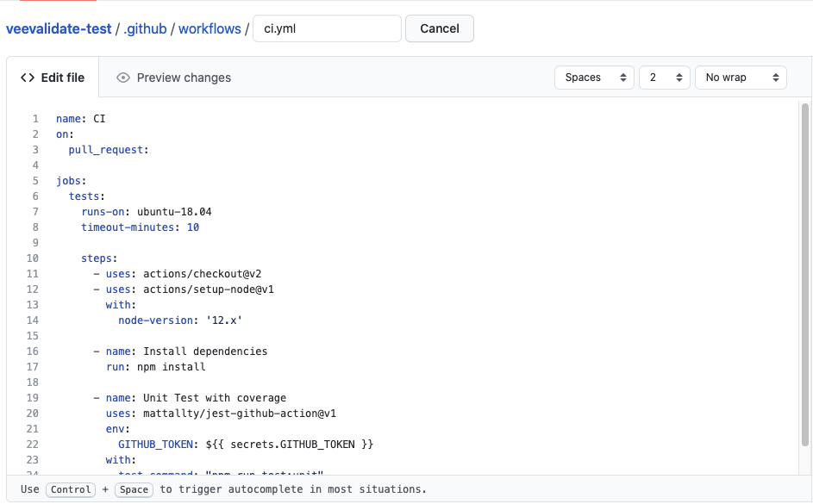This screenshot has width=813, height=504.
Task: Switch to the Edit file tab
Action: point(53,78)
